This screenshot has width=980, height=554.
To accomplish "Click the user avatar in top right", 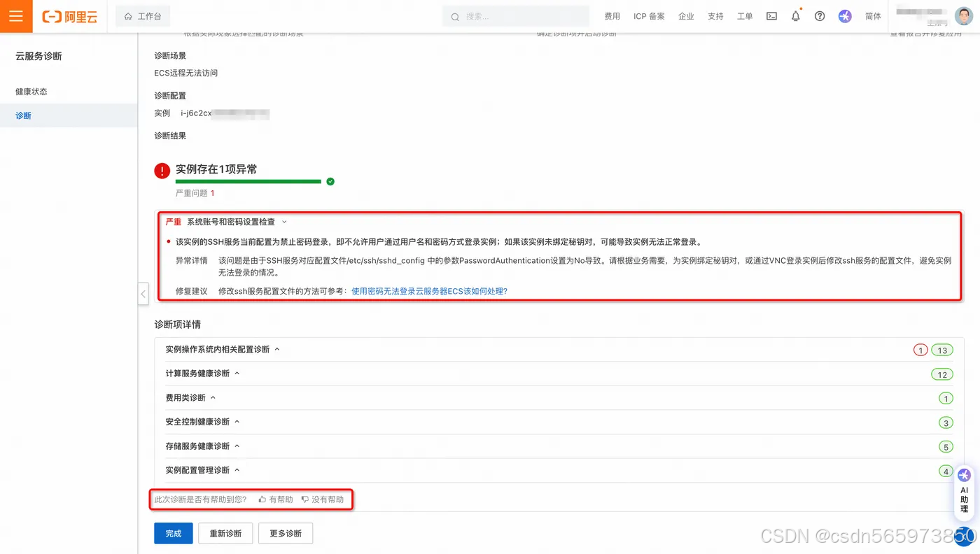I will point(962,15).
